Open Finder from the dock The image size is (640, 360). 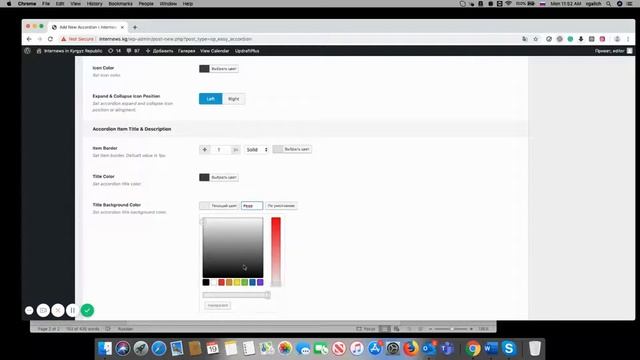[105, 348]
